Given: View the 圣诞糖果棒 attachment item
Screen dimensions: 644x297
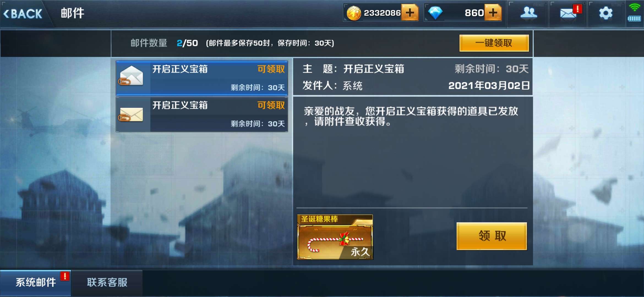Looking at the screenshot, I should pyautogui.click(x=335, y=237).
